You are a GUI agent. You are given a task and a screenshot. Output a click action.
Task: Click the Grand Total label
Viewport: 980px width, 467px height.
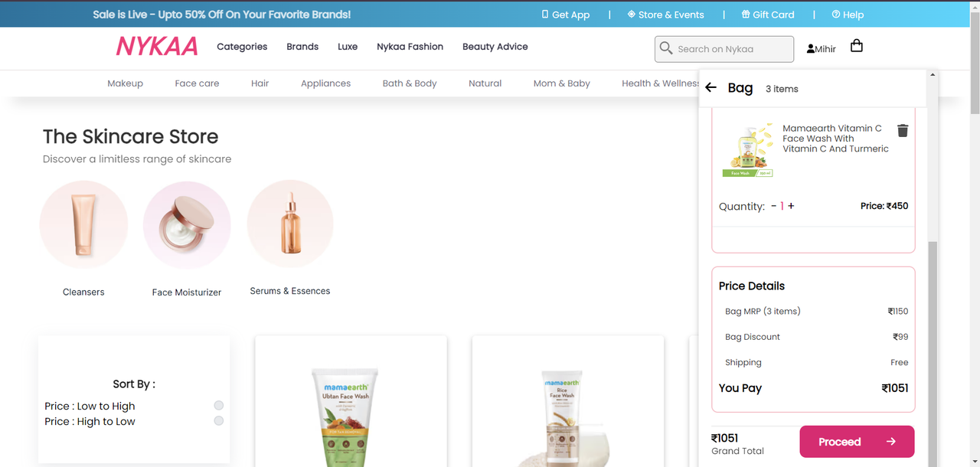point(737,451)
